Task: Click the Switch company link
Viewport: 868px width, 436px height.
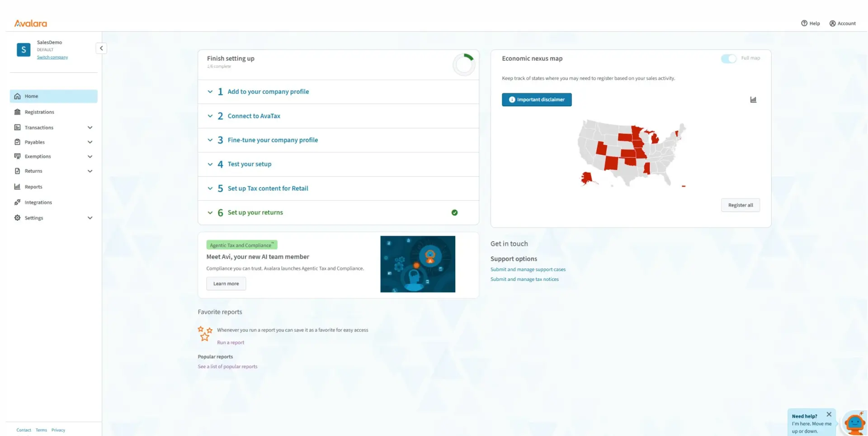Action: pyautogui.click(x=52, y=57)
